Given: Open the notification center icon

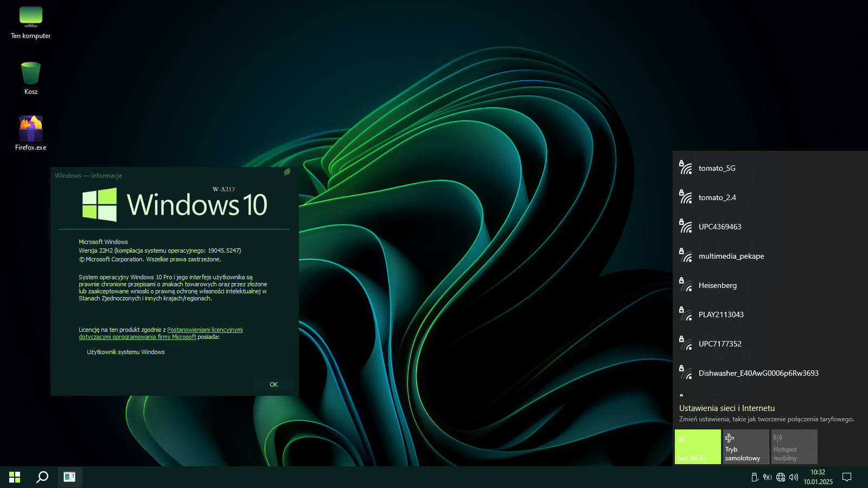Looking at the screenshot, I should (846, 477).
